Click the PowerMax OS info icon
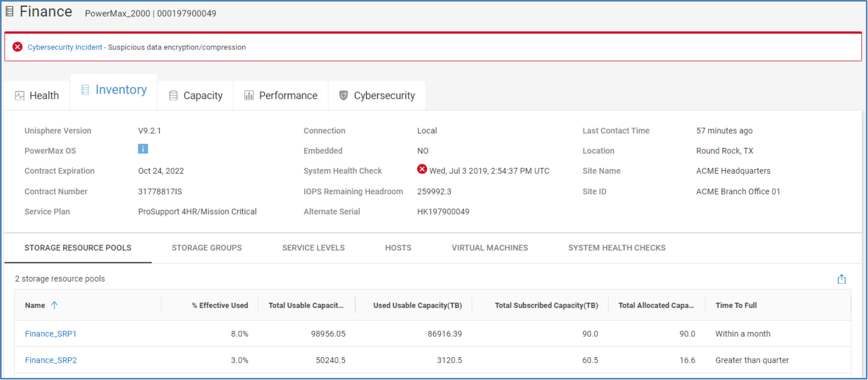The height and width of the screenshot is (380, 868). 143,149
